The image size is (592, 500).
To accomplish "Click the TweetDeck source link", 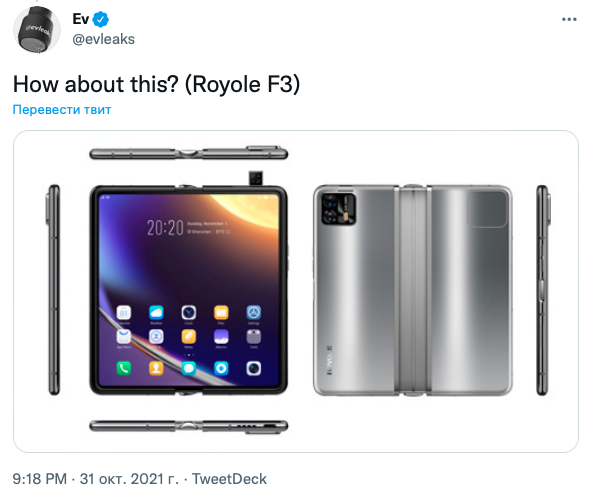I will tap(229, 479).
